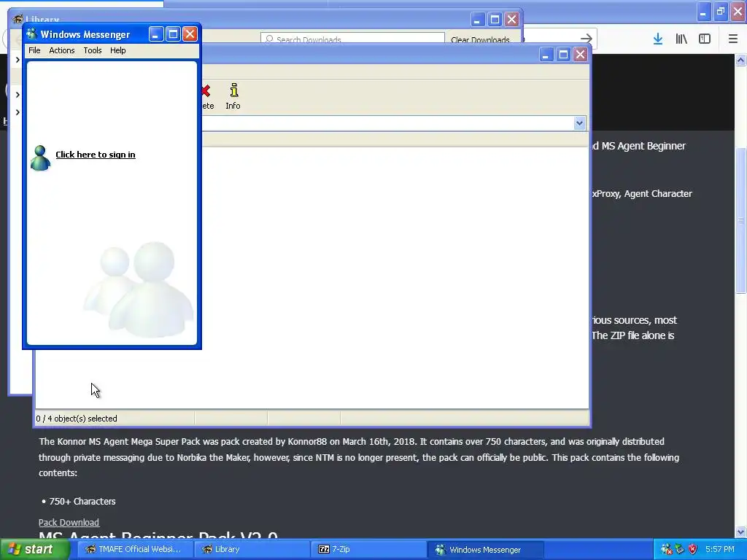Viewport: 747px width, 560px height.
Task: Click the Clear Downloads button in Library
Action: point(480,39)
